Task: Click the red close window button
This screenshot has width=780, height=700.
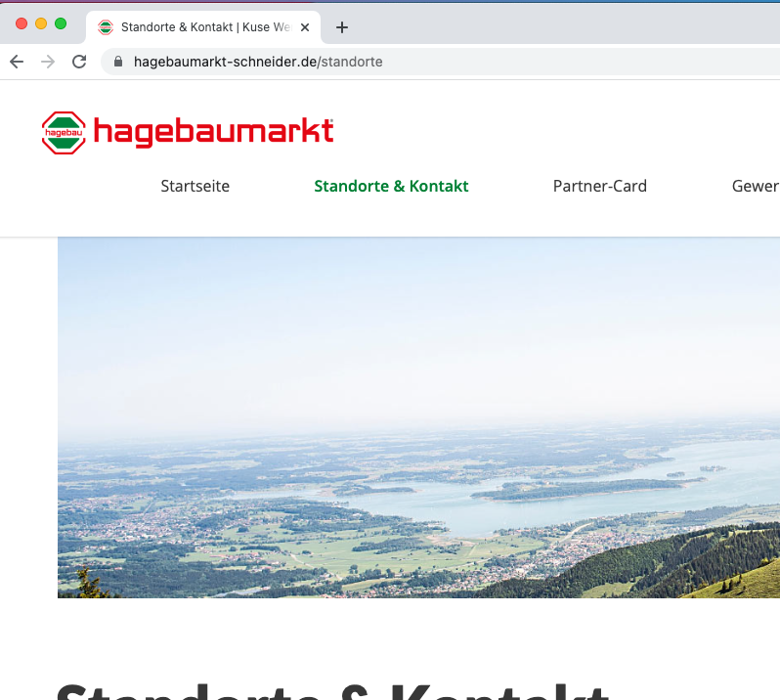Action: [22, 23]
